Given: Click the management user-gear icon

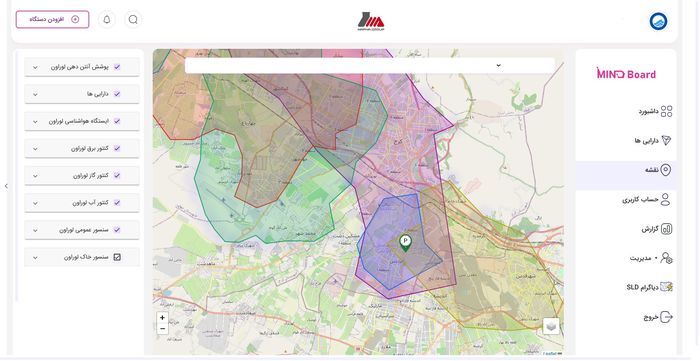Looking at the screenshot, I should coord(666,258).
